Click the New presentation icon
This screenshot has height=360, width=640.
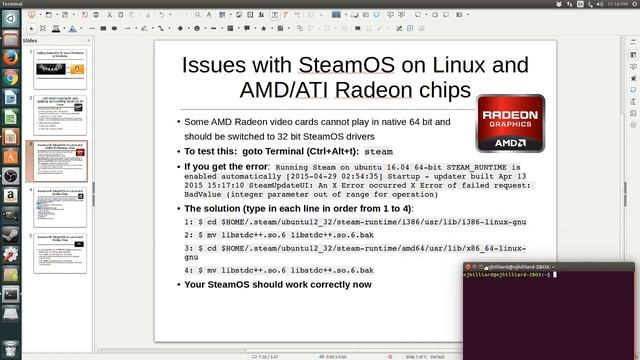coord(31,15)
